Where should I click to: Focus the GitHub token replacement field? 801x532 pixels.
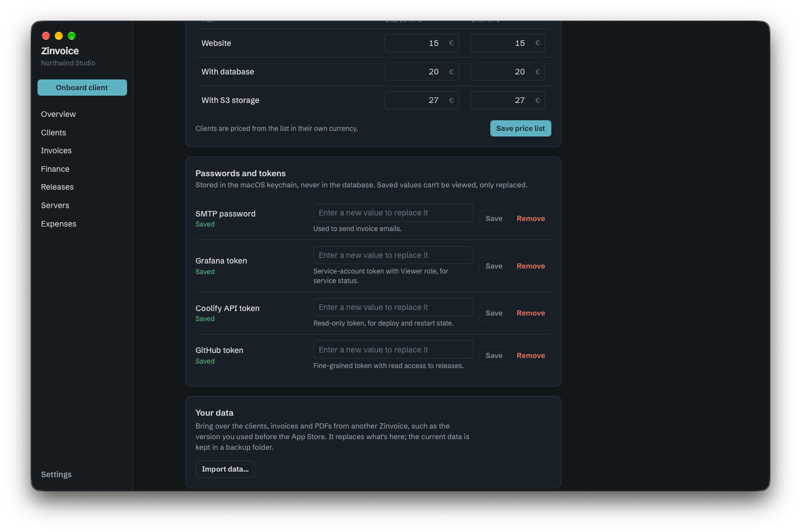[x=393, y=350]
